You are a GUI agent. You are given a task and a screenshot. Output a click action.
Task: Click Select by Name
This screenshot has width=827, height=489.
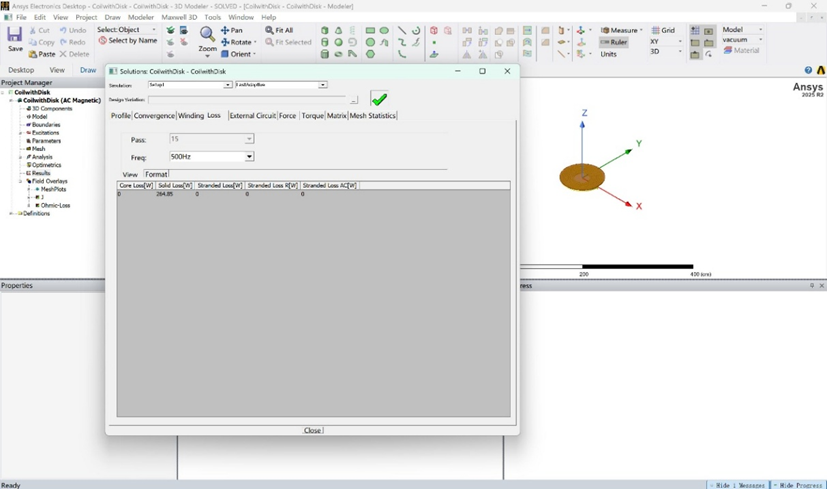tap(128, 41)
